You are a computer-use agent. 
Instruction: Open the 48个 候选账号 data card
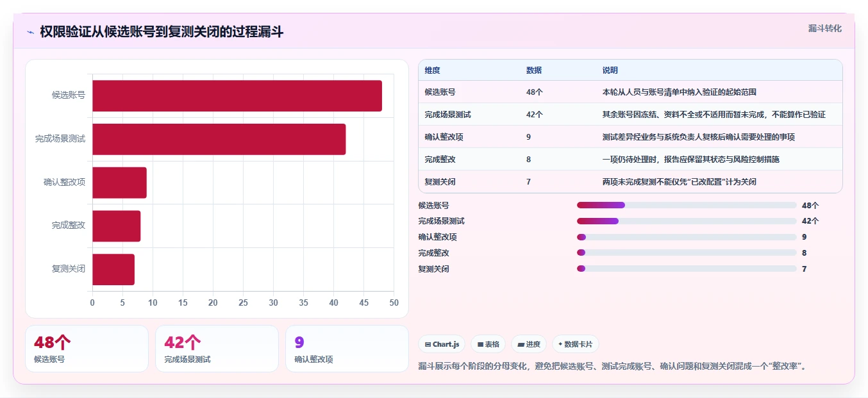click(87, 349)
